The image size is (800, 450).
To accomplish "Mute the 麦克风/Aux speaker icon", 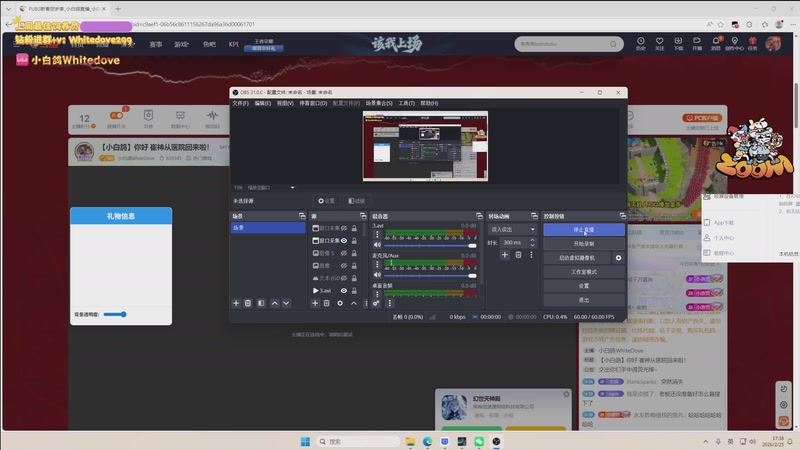I will (378, 274).
